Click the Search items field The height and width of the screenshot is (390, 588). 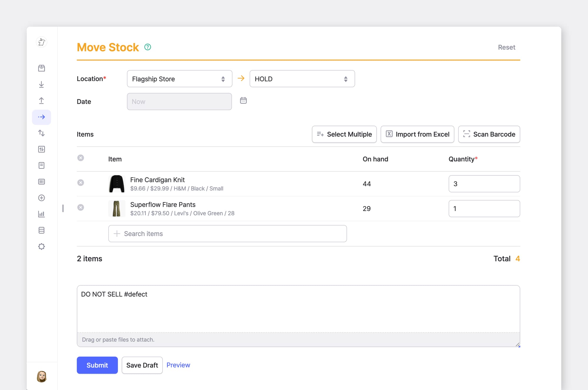click(228, 234)
